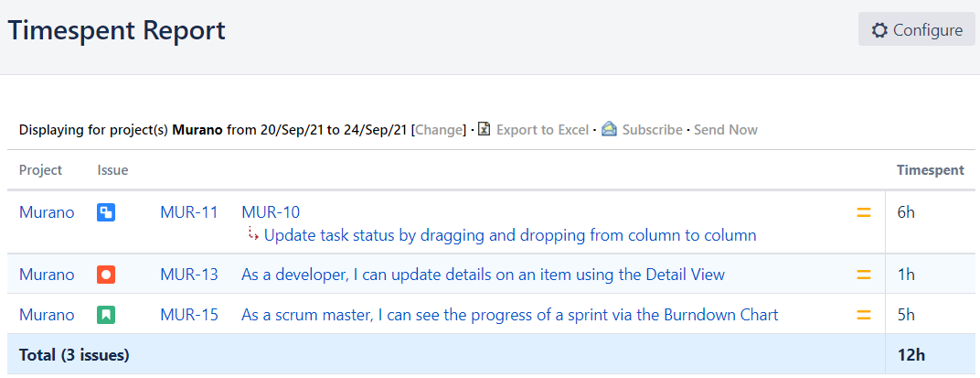980x378 pixels.
Task: Click the subtask issue type icon for MUR-11
Action: click(x=106, y=213)
